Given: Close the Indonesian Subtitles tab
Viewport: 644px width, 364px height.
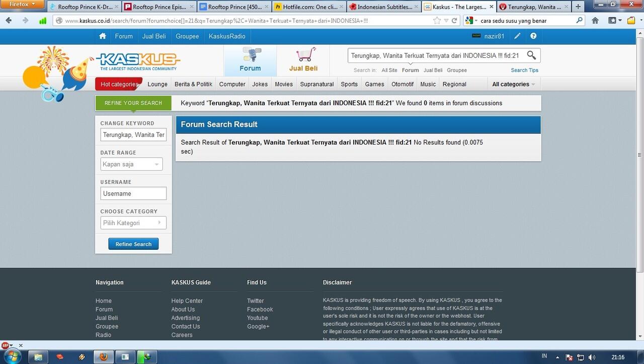Looking at the screenshot, I should (x=417, y=7).
